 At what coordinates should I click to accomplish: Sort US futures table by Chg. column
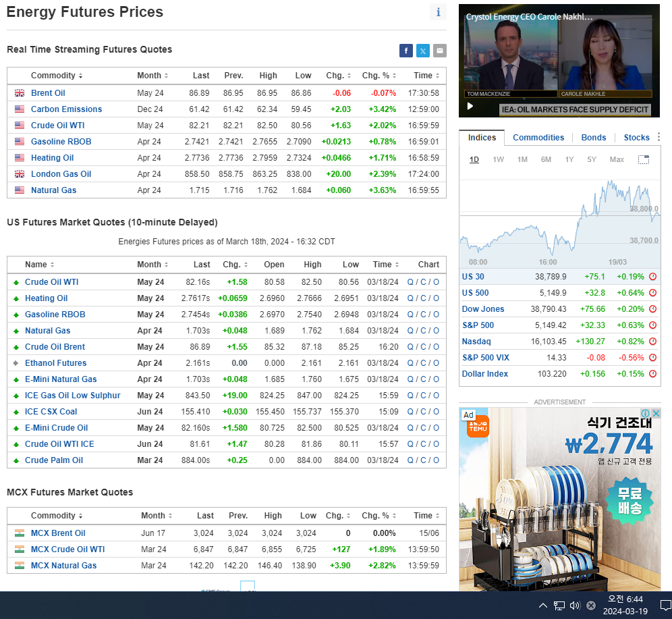click(235, 265)
